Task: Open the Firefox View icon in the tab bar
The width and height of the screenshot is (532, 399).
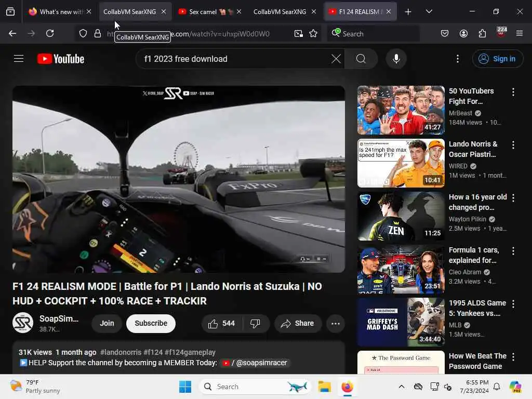Action: click(10, 11)
